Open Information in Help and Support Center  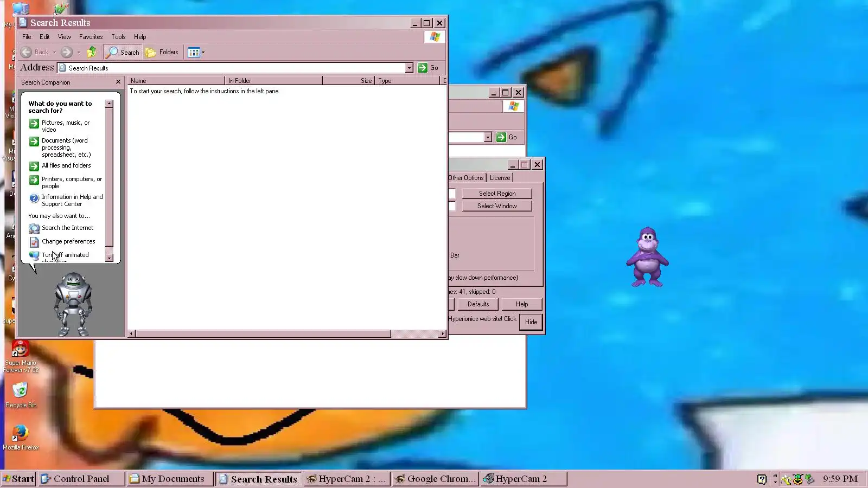pyautogui.click(x=72, y=200)
